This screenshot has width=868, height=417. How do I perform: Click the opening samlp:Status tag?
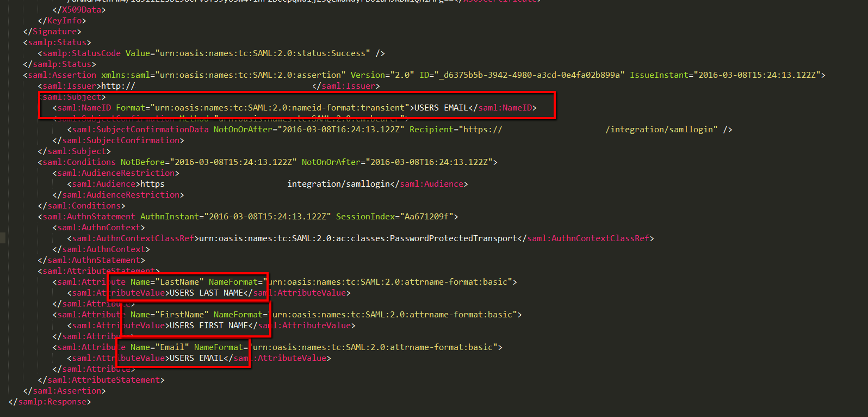coord(57,42)
